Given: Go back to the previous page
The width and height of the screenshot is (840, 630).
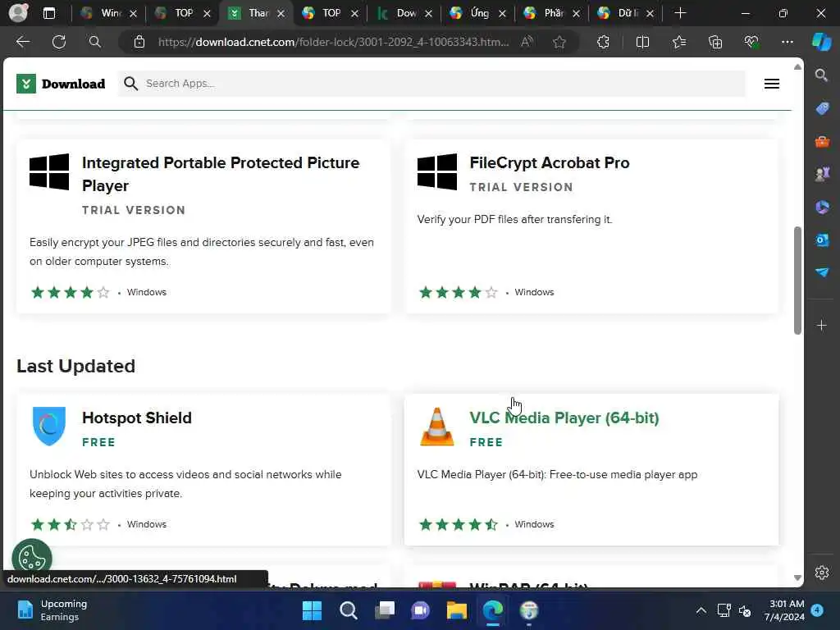Looking at the screenshot, I should tap(22, 42).
